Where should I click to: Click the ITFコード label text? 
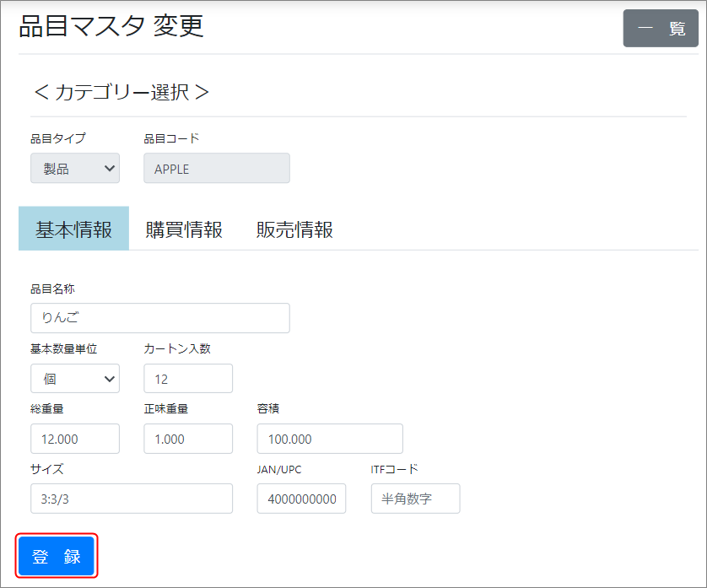pos(394,470)
